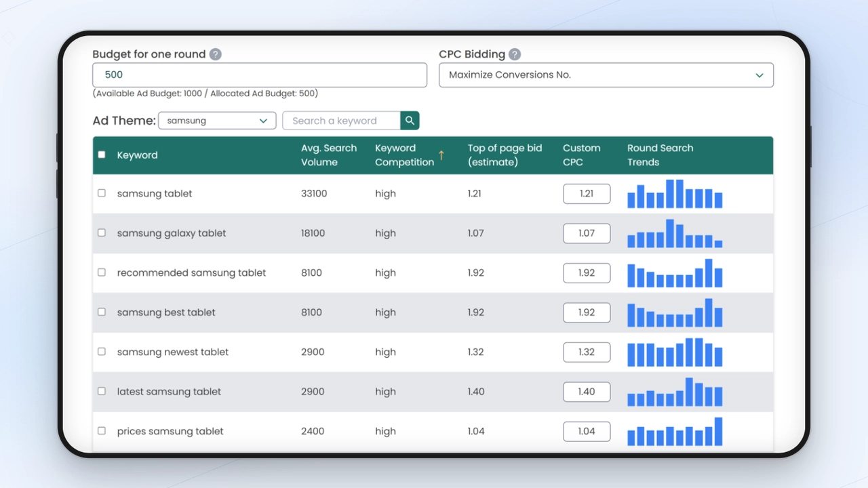The width and height of the screenshot is (868, 488).
Task: Click the Top of page bid header
Action: point(505,155)
